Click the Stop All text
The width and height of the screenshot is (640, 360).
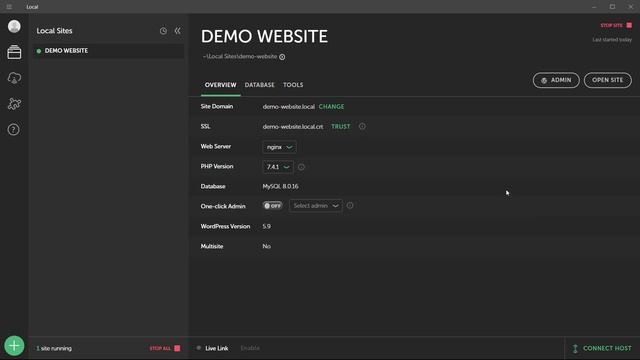pyautogui.click(x=160, y=348)
